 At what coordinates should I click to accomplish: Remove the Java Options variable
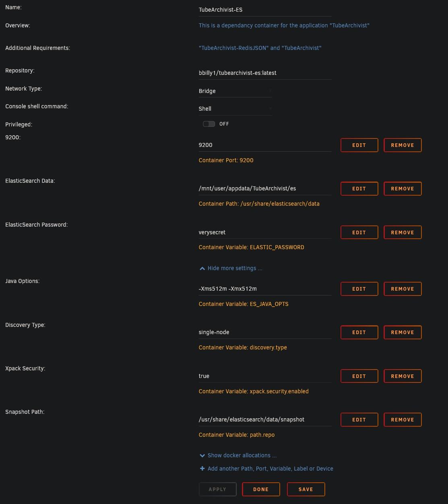(403, 289)
